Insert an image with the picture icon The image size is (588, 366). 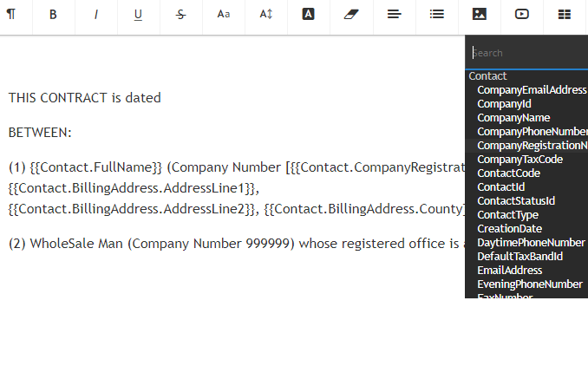point(480,14)
